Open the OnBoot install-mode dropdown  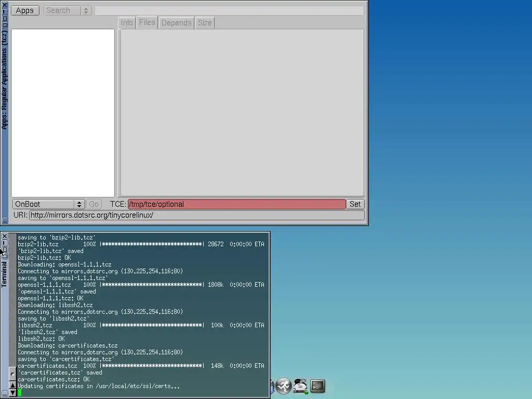point(48,204)
